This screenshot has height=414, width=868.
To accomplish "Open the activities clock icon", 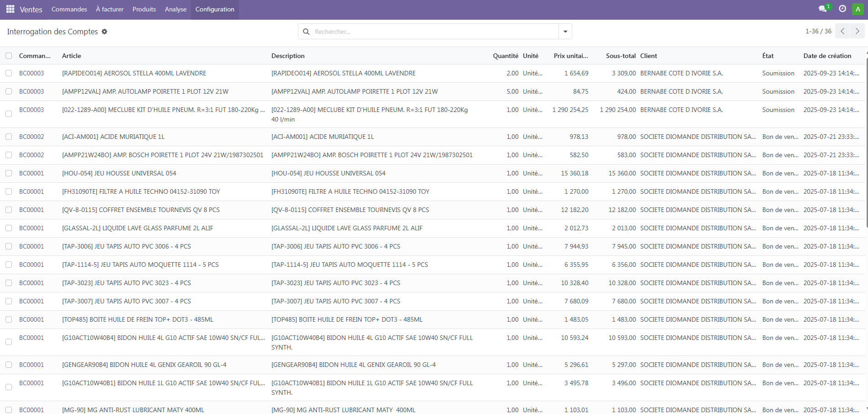I will (842, 9).
